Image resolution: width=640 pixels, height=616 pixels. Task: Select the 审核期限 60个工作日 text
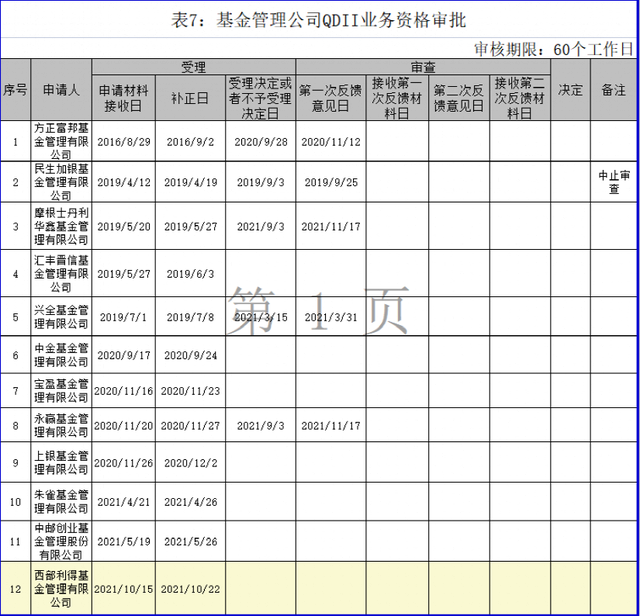tap(552, 48)
